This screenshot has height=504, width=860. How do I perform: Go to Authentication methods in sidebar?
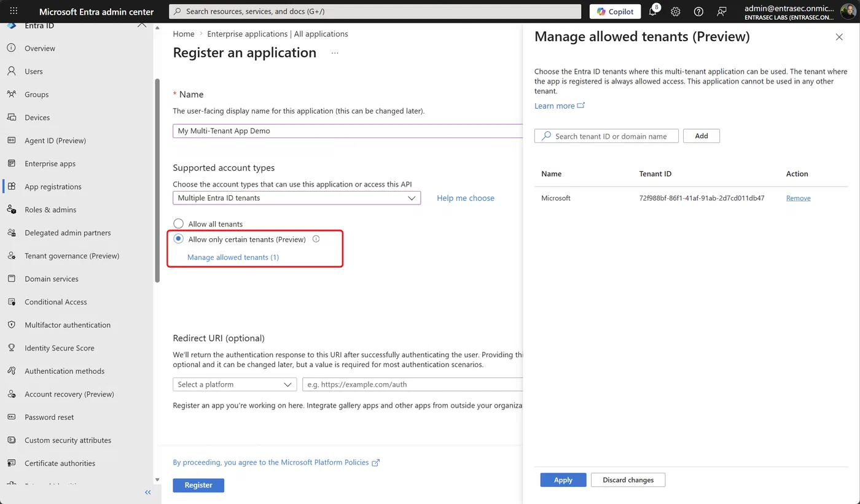64,371
